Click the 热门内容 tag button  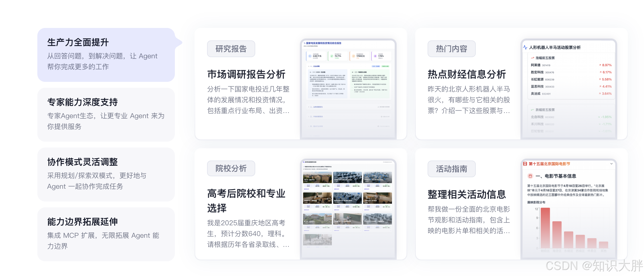click(x=451, y=49)
